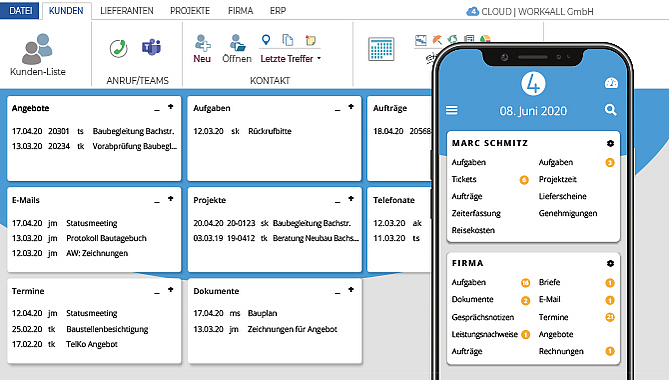Open the hamburger menu on the phone

[452, 110]
